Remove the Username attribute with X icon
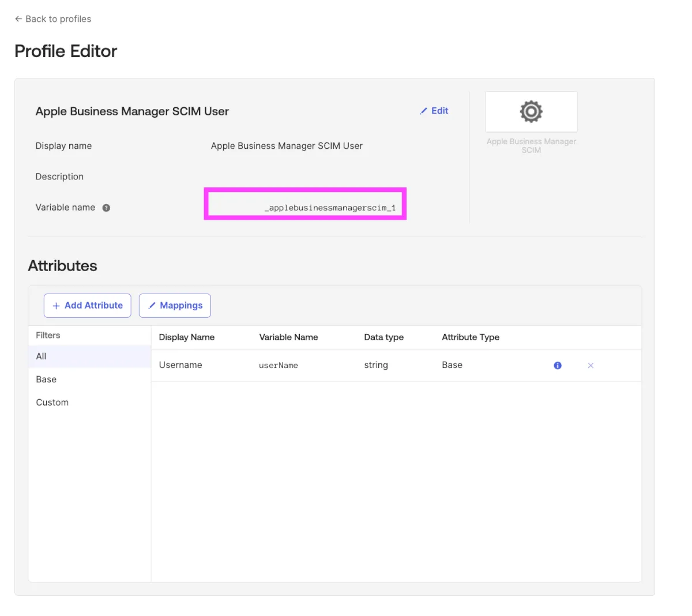Image resolution: width=692 pixels, height=616 pixels. point(591,366)
